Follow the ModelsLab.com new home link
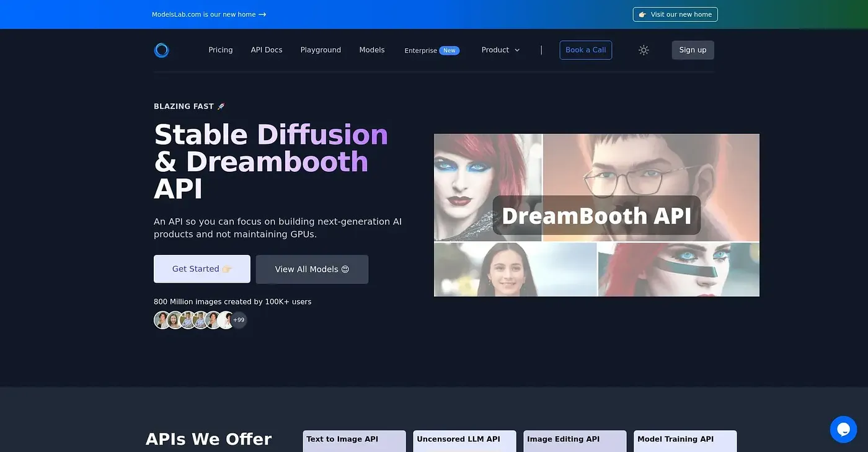 pyautogui.click(x=209, y=14)
